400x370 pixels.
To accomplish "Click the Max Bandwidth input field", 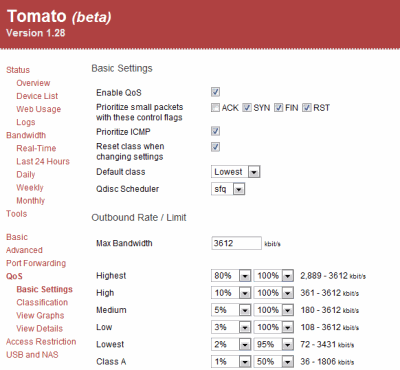I will (236, 243).
